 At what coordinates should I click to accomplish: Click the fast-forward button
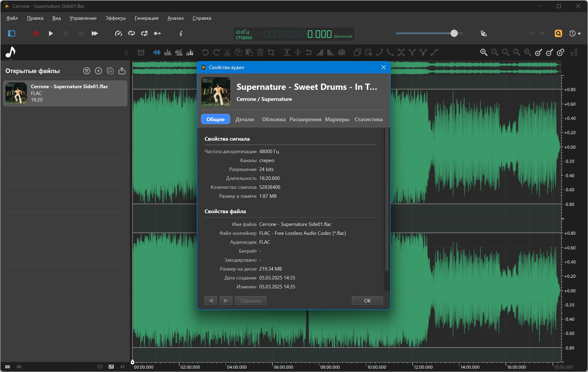point(95,34)
